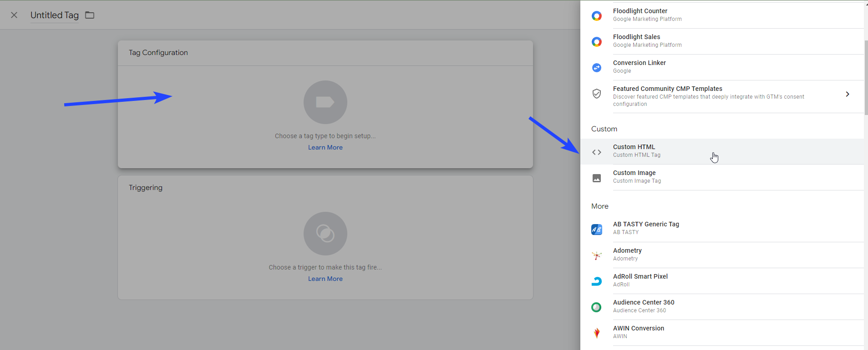Click the Floodlight Sales icon
The width and height of the screenshot is (868, 350).
click(597, 42)
